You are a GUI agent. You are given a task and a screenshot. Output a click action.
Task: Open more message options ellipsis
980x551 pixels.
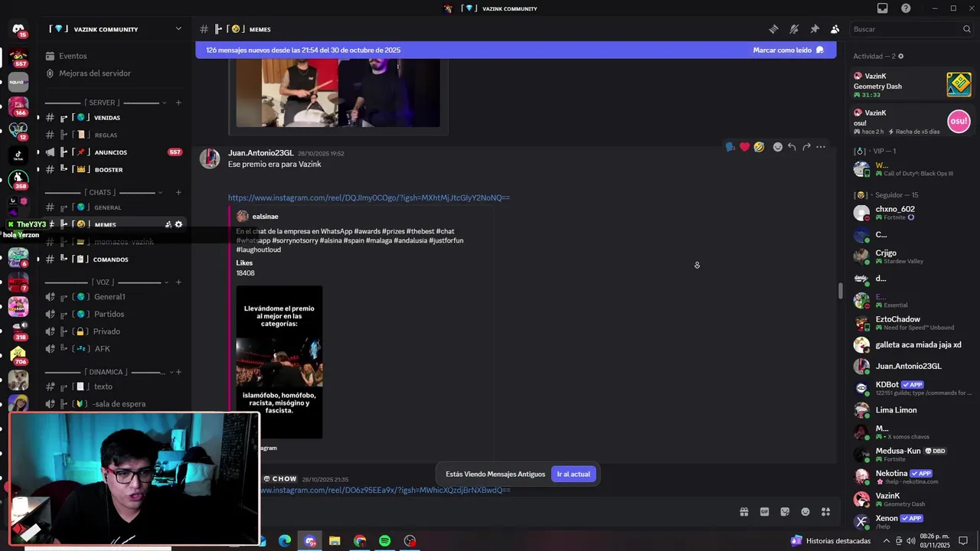(x=821, y=147)
